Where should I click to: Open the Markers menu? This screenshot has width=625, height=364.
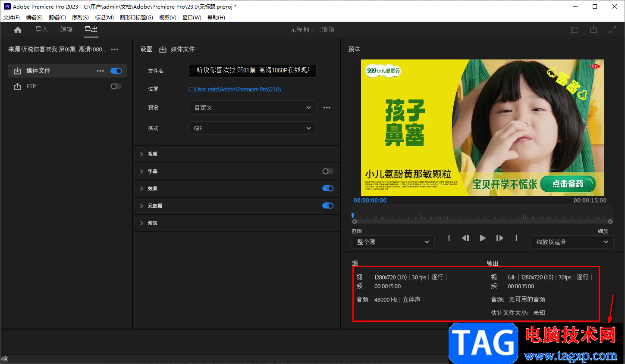pos(104,18)
